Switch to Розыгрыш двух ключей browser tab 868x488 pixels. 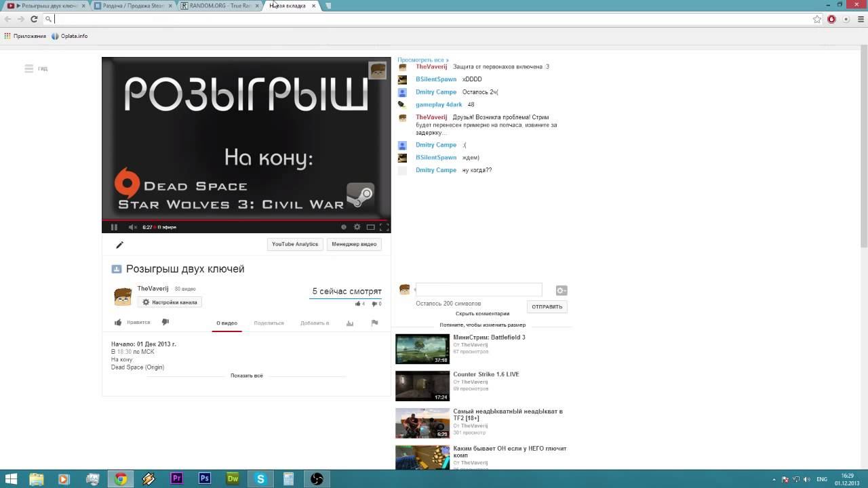(x=47, y=6)
